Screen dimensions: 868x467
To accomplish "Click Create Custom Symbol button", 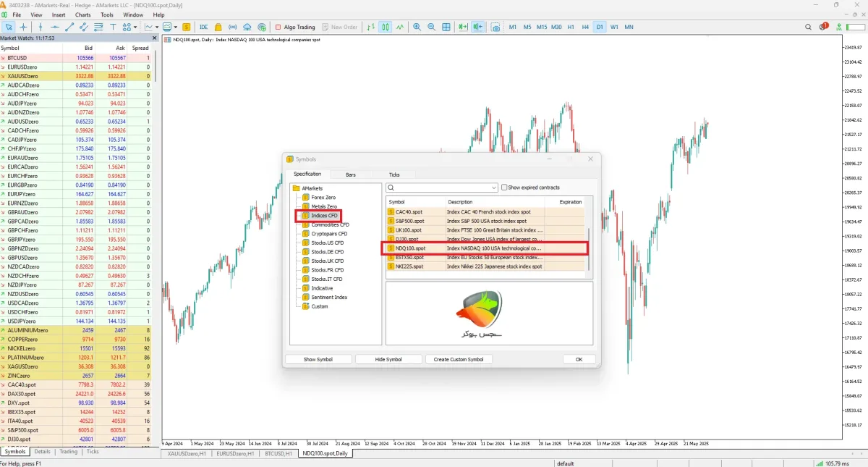I will (459, 359).
